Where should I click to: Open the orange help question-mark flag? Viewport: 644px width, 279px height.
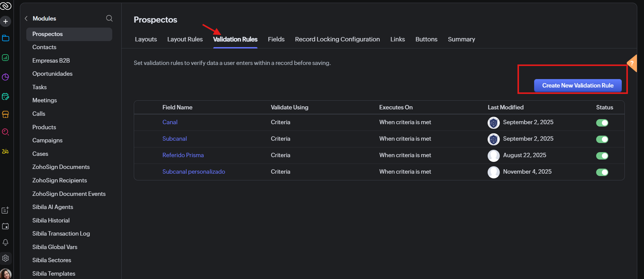[632, 63]
